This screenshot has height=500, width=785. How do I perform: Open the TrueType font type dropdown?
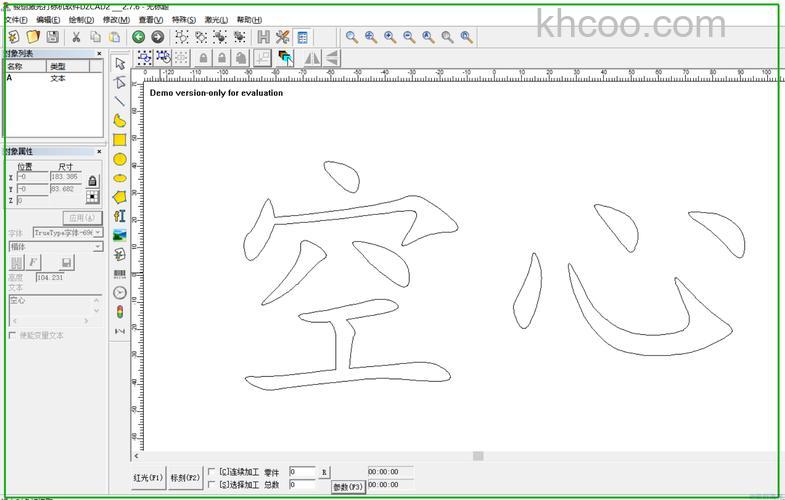[67, 232]
